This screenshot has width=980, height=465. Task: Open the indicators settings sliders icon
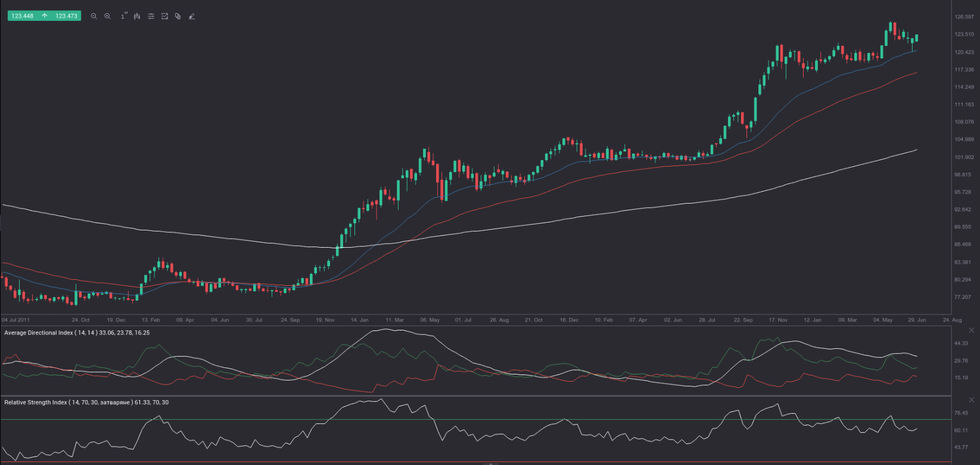pyautogui.click(x=151, y=16)
